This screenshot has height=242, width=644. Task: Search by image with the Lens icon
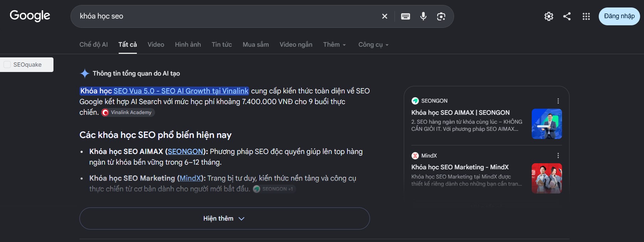tap(441, 16)
